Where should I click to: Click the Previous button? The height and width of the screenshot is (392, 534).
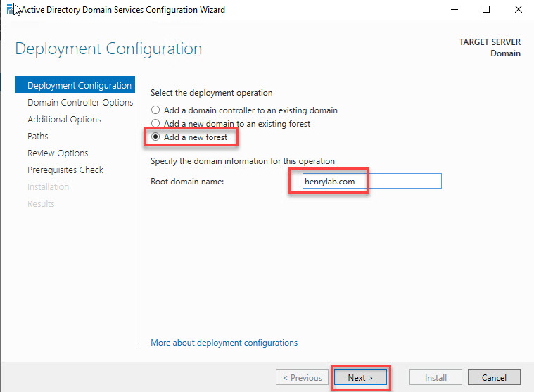[x=302, y=378]
